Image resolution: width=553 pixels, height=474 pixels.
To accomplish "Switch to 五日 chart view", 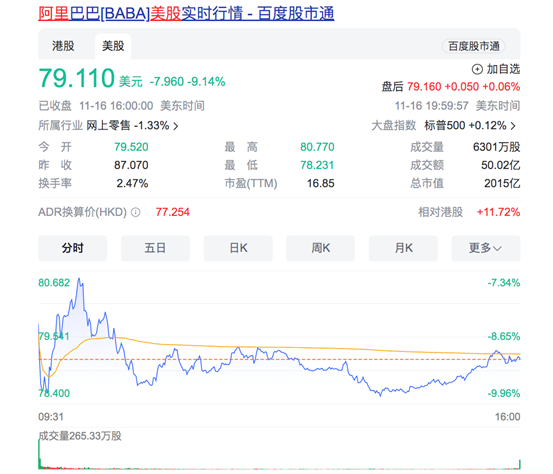I will coord(155,248).
